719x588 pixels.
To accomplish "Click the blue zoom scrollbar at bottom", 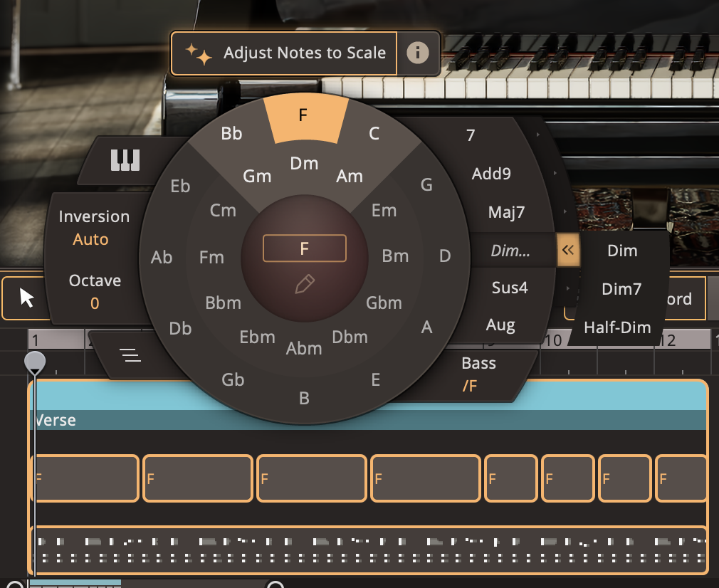I will click(x=75, y=584).
